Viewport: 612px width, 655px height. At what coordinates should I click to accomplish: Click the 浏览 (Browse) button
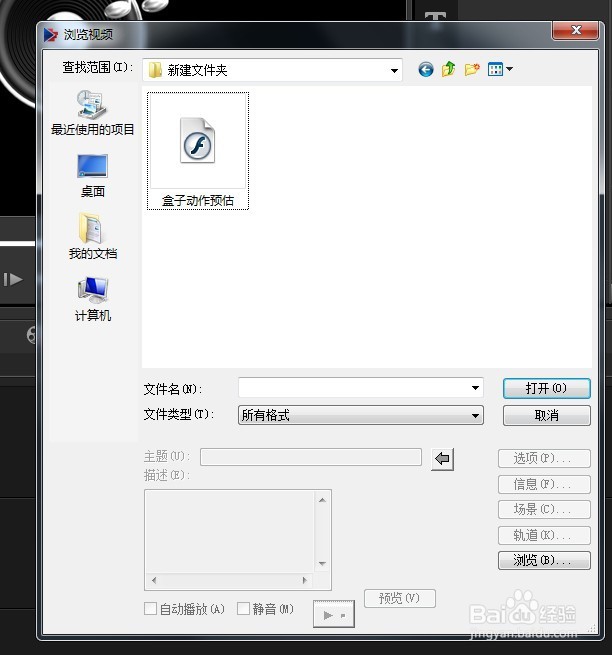tap(544, 560)
